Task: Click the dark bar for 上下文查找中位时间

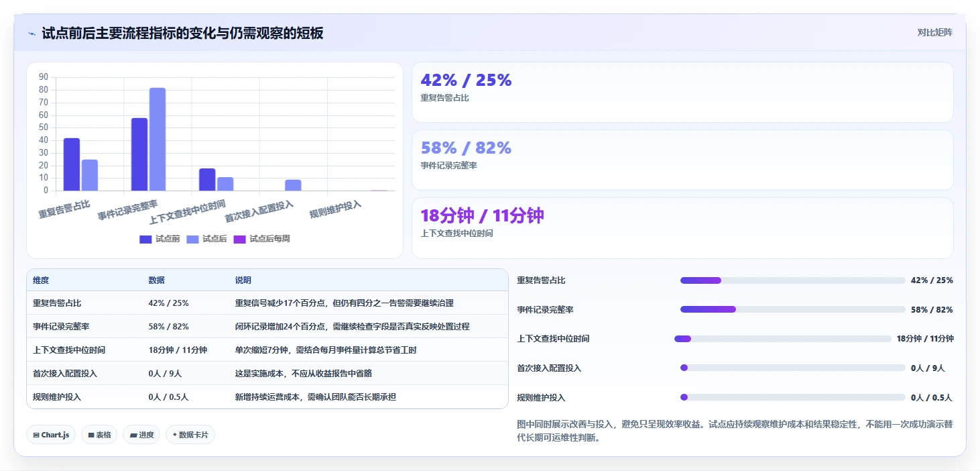Action: pyautogui.click(x=207, y=180)
